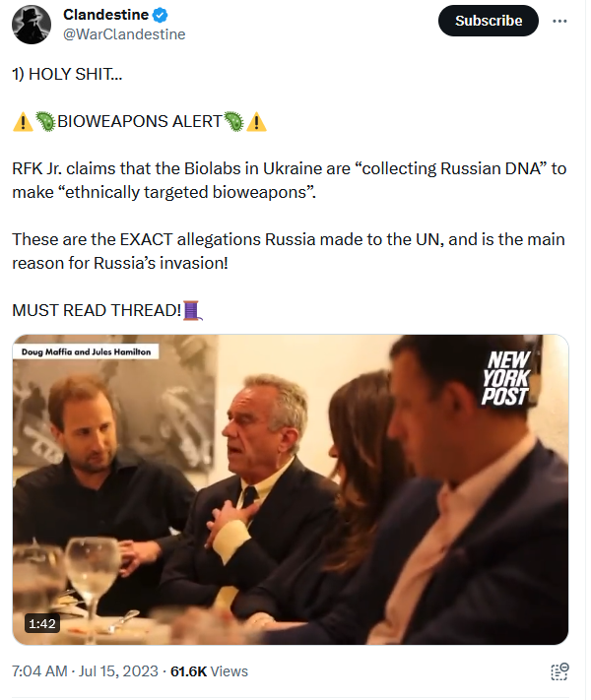
Task: Click the blue verified badge
Action: pyautogui.click(x=161, y=15)
